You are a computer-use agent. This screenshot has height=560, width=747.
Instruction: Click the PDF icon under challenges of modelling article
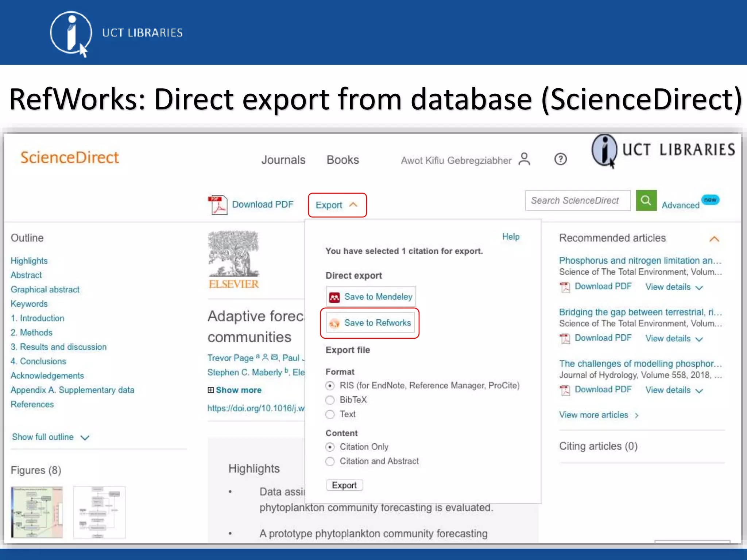pos(565,390)
